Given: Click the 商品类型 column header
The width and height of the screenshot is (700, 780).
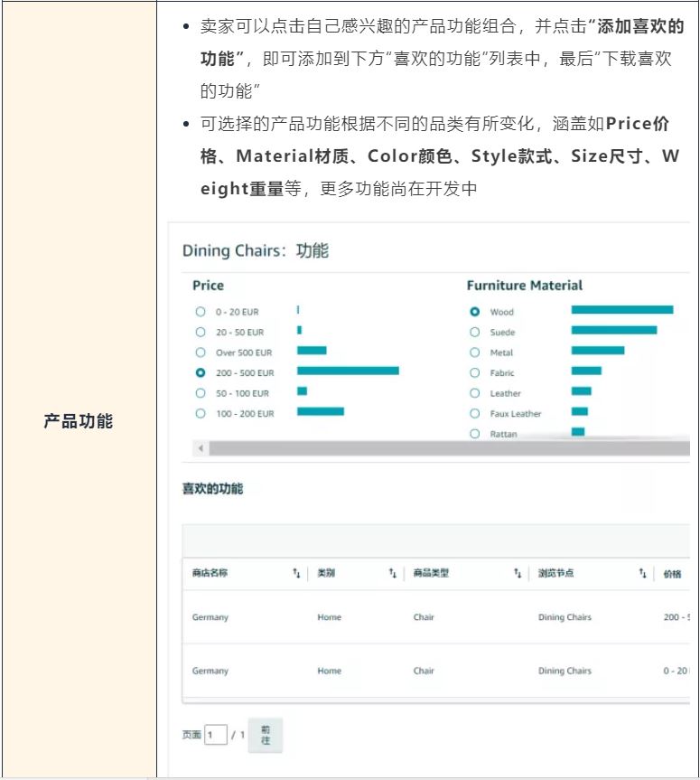Looking at the screenshot, I should pos(431,573).
